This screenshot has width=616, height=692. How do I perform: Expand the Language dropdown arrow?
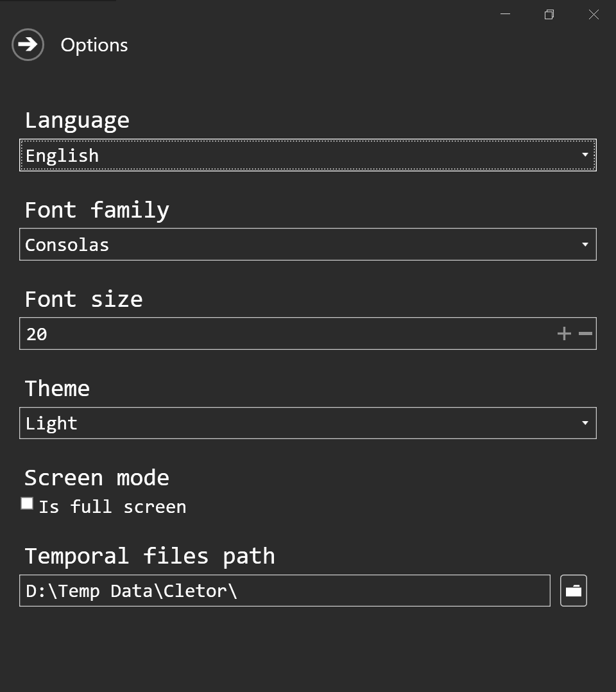pyautogui.click(x=585, y=155)
